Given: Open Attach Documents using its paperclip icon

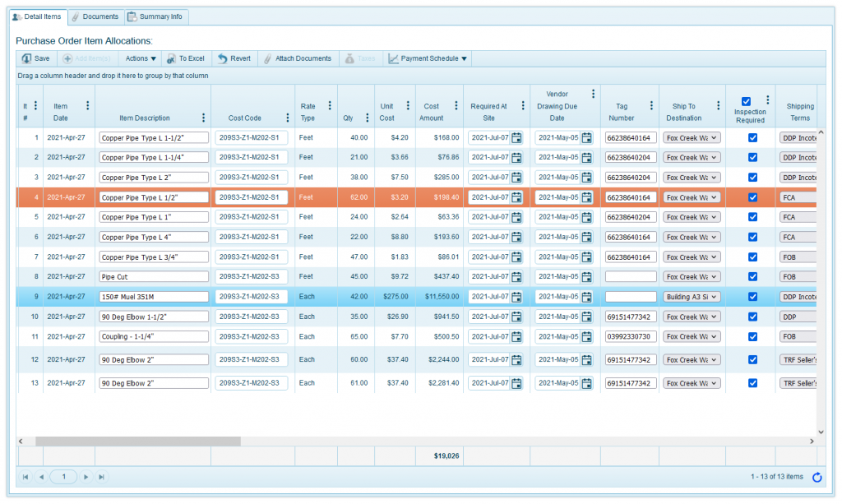Looking at the screenshot, I should click(266, 58).
